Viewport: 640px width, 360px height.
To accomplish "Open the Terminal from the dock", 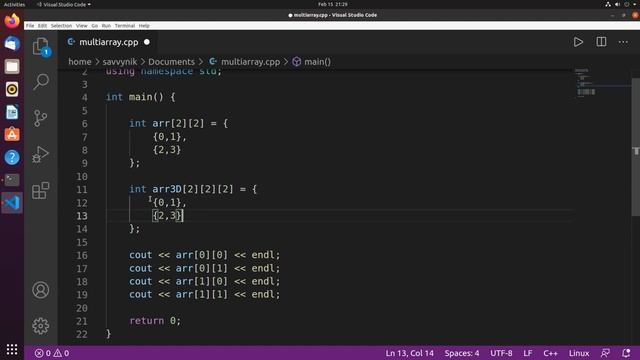I will click(x=12, y=180).
